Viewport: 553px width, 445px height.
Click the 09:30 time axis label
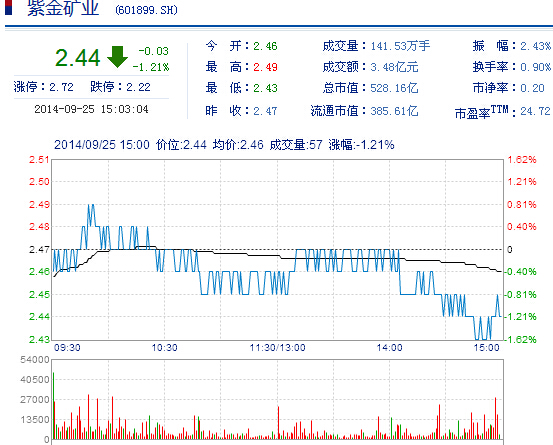[x=67, y=348]
